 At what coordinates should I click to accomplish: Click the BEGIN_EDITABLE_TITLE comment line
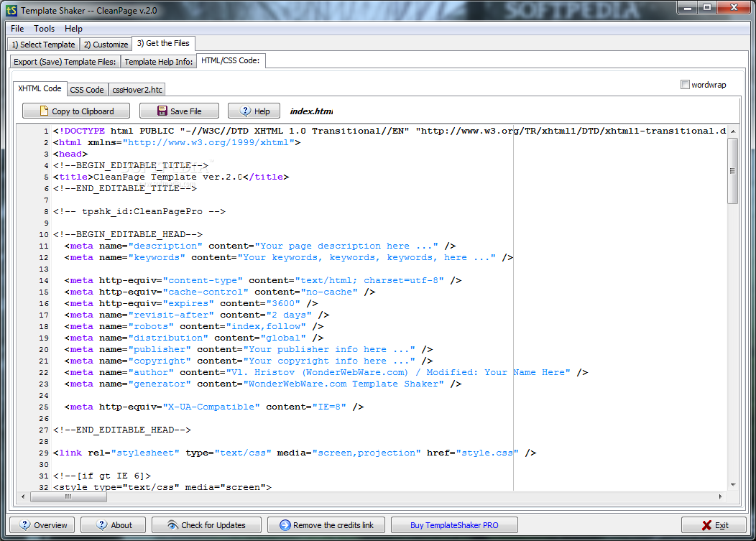click(x=131, y=166)
